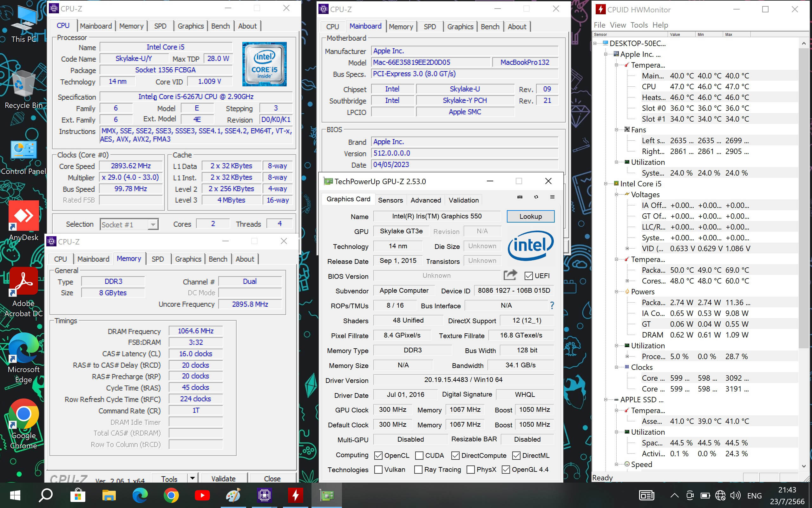This screenshot has height=508, width=812.
Task: Open Bench tab in Mainboard CPU-Z window
Action: [490, 27]
